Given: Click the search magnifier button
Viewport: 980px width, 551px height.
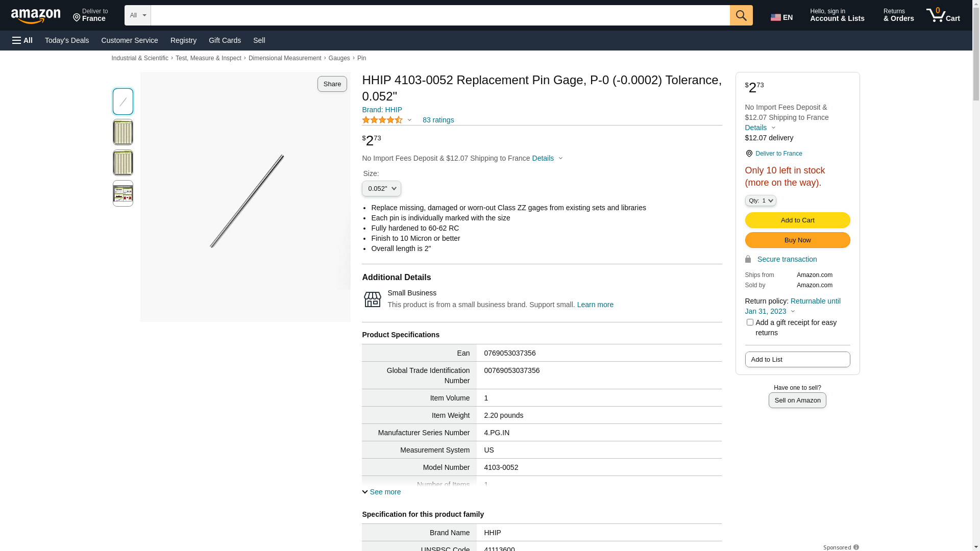Looking at the screenshot, I should [x=741, y=15].
